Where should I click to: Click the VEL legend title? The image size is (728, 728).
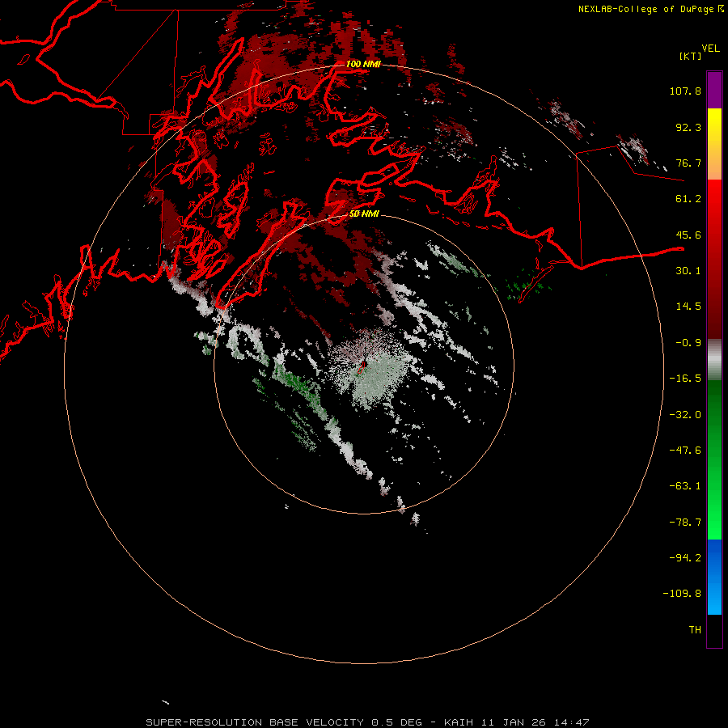[710, 48]
